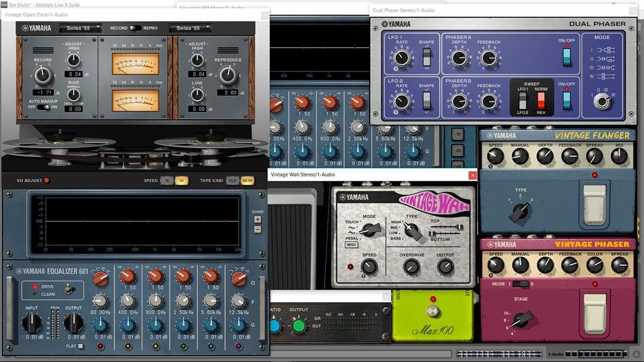Viewport: 644px width, 362px height.
Task: Click the LFO 2 SHAPE slider switch
Action: point(427,101)
